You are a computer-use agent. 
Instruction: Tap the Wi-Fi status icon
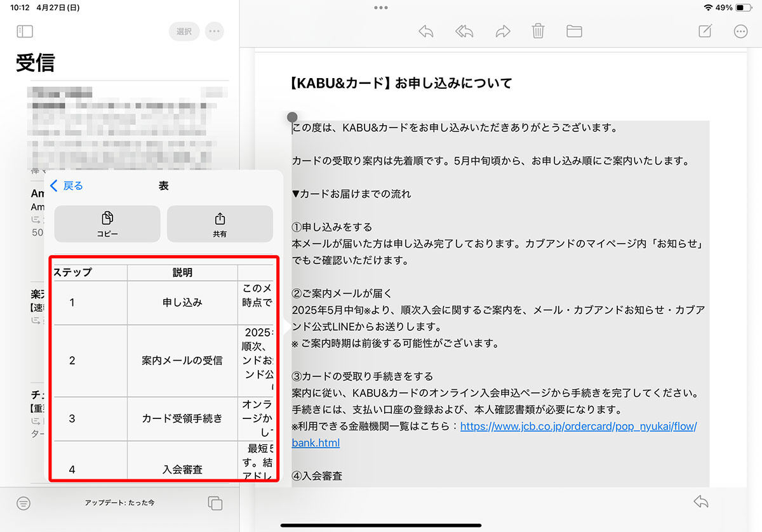(x=709, y=8)
